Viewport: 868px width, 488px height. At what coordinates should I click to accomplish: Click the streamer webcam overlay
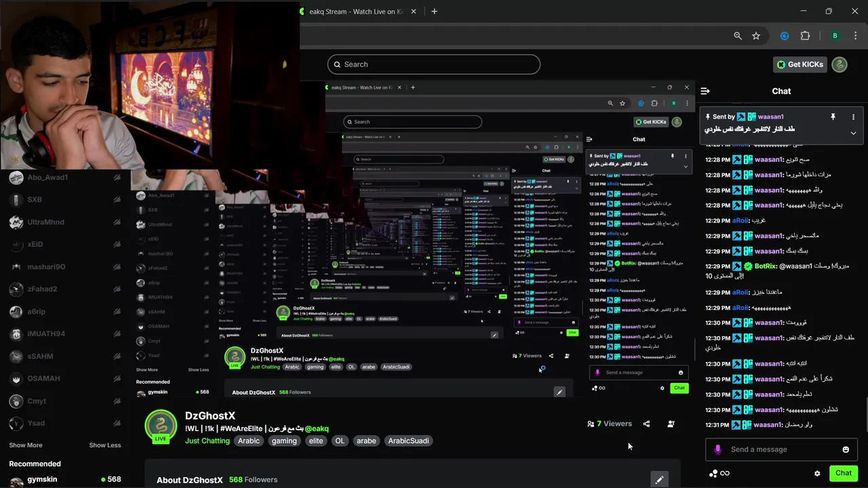tap(149, 85)
